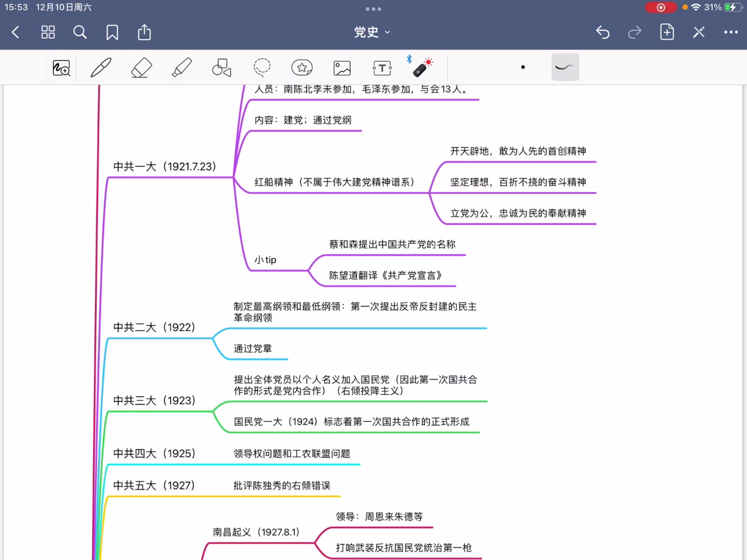The width and height of the screenshot is (747, 560).
Task: Select the Highlighter tool
Action: [182, 68]
